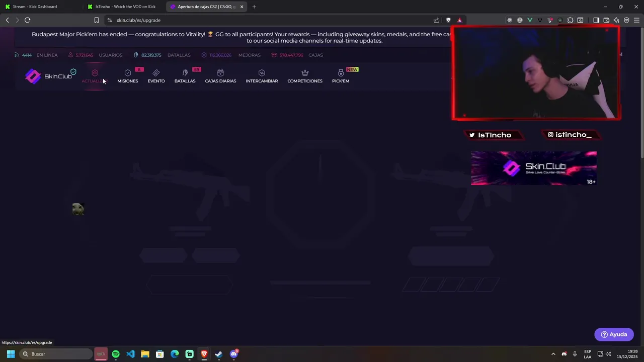Click the Buscar taskbar search box
The image size is (644, 362).
[56, 354]
